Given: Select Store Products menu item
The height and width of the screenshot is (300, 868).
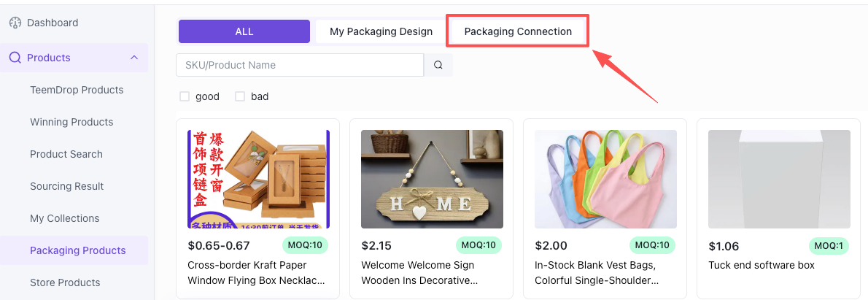Looking at the screenshot, I should 65,282.
